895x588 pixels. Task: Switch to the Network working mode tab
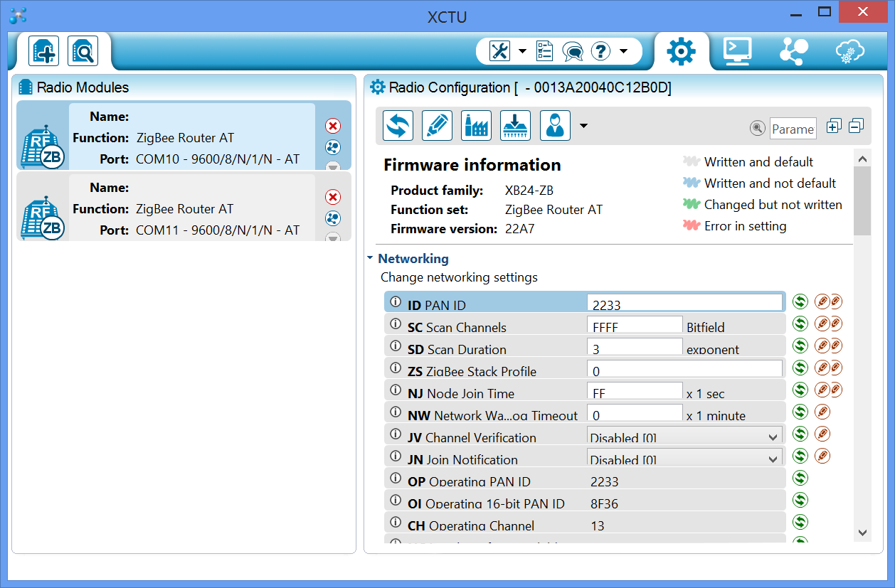tap(793, 51)
